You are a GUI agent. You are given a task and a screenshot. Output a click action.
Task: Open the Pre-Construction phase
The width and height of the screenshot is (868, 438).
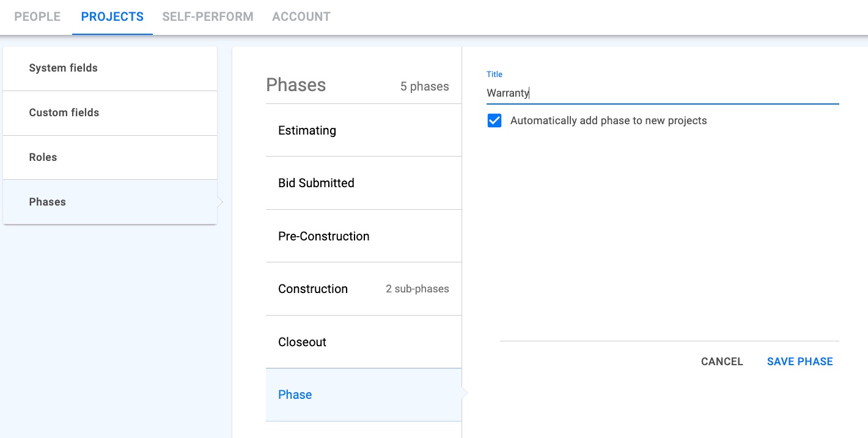[364, 236]
